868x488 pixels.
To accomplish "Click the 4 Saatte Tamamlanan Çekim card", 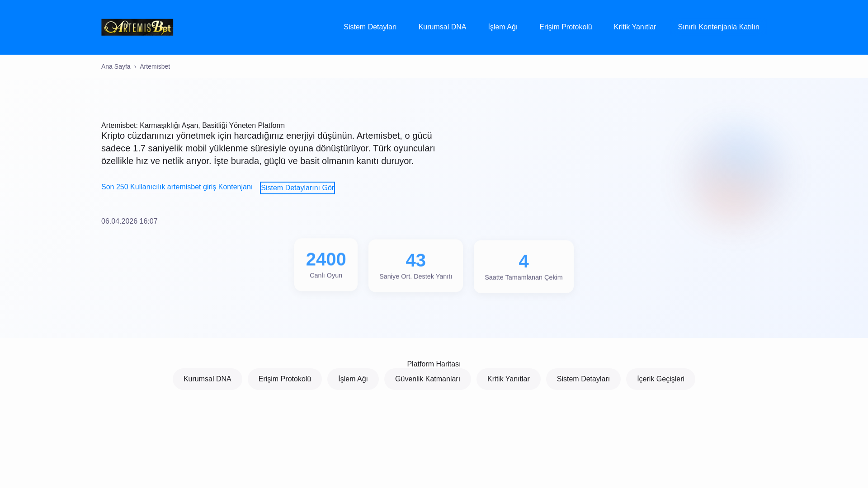I will [524, 267].
